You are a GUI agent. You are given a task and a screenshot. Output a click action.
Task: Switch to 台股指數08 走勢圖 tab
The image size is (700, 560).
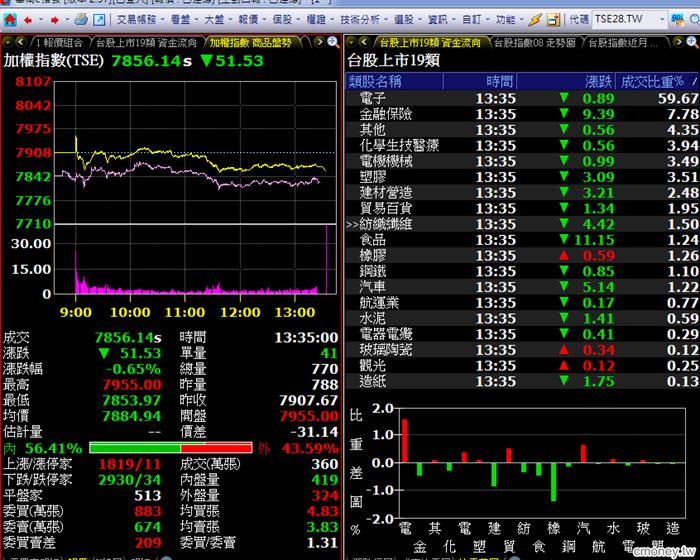(535, 43)
